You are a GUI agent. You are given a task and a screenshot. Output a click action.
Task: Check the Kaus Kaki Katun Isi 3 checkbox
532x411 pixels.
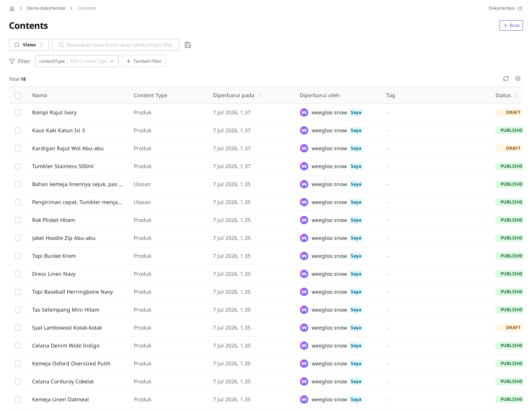click(x=18, y=131)
